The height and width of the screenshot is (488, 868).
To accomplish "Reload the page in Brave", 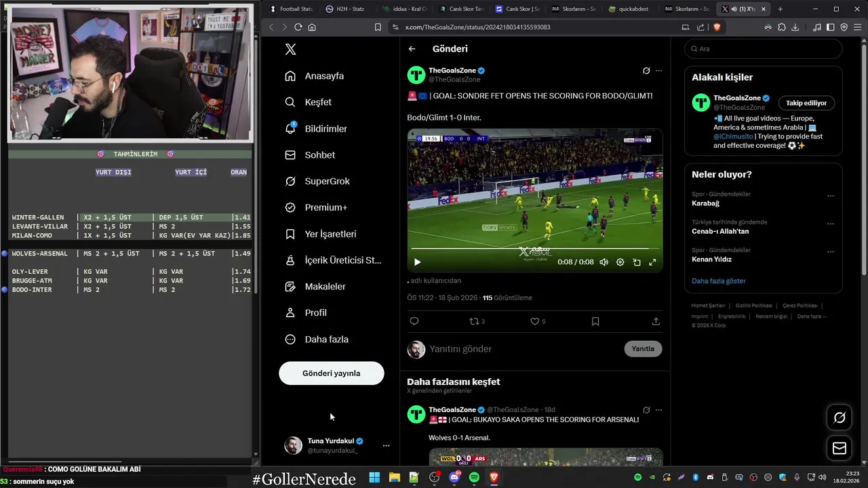I will click(x=298, y=27).
